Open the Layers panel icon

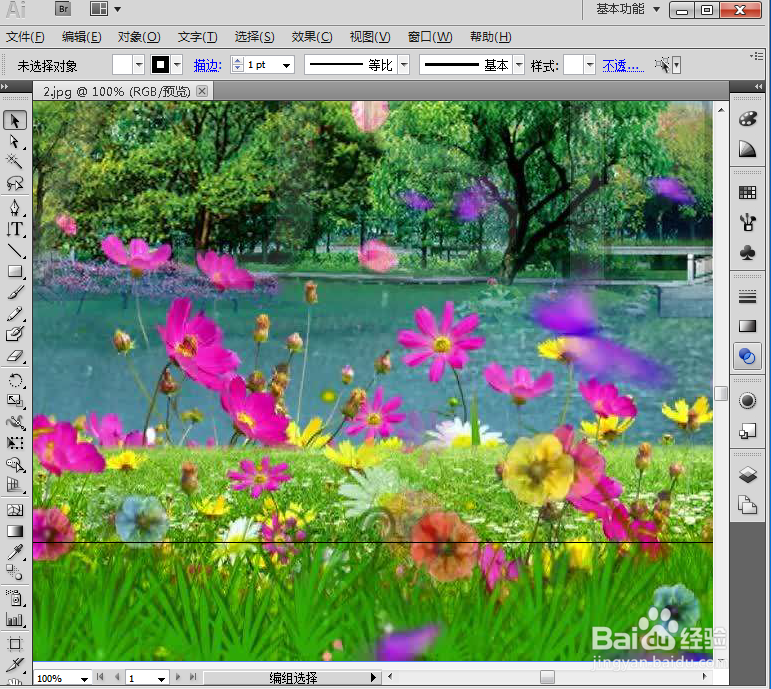747,475
